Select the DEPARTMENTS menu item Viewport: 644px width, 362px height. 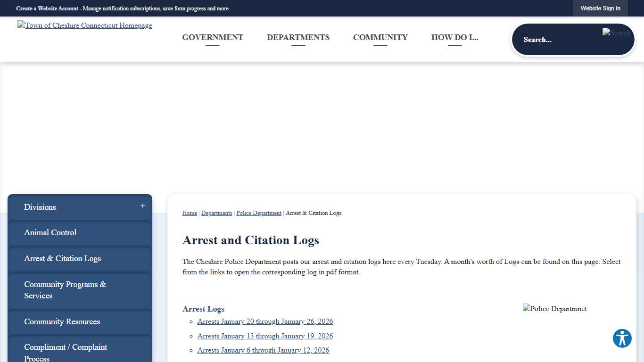coord(298,37)
